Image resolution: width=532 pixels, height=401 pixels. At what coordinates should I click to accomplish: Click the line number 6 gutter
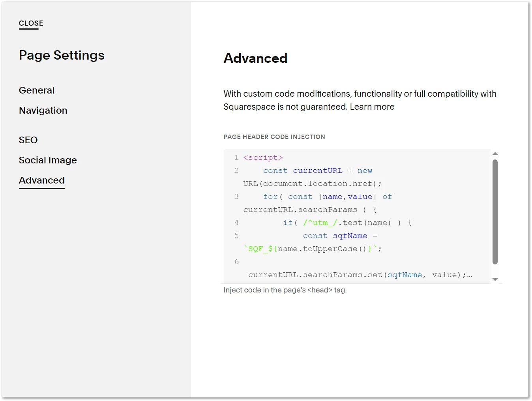click(x=236, y=262)
